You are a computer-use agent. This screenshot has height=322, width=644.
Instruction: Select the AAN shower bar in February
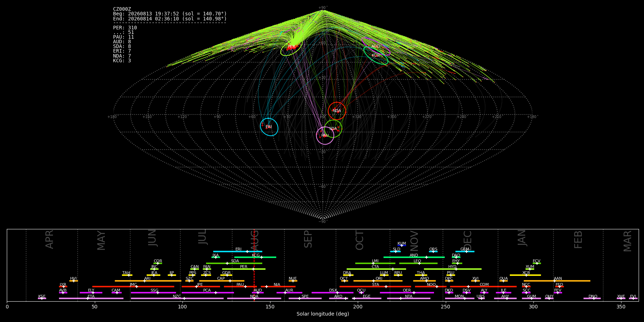tap(557, 281)
